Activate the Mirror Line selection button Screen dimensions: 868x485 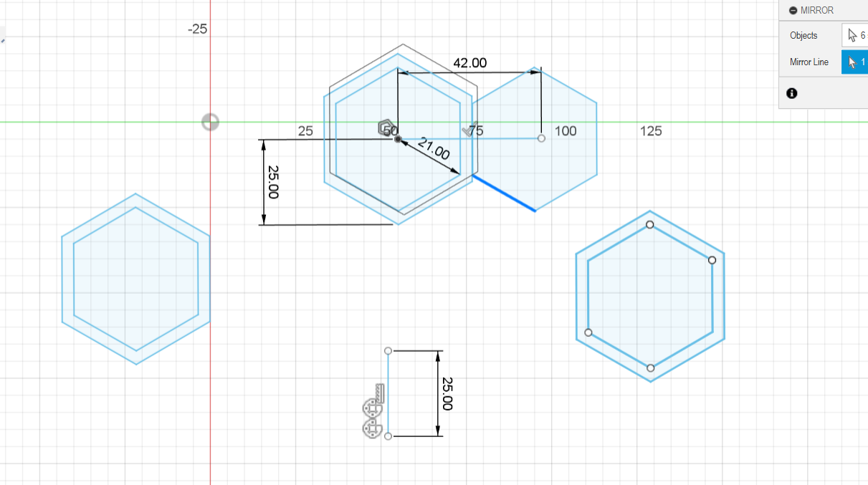point(854,62)
